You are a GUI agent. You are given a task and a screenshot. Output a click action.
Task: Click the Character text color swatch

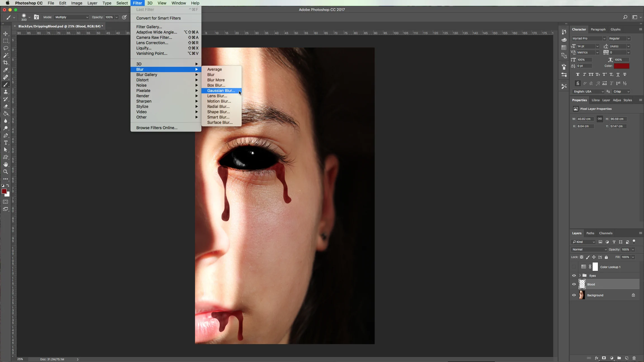(622, 66)
